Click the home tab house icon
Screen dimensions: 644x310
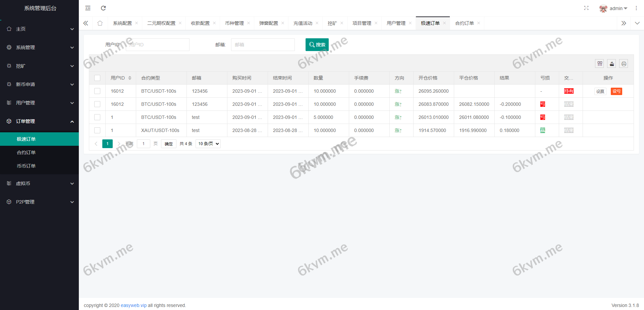pos(100,23)
